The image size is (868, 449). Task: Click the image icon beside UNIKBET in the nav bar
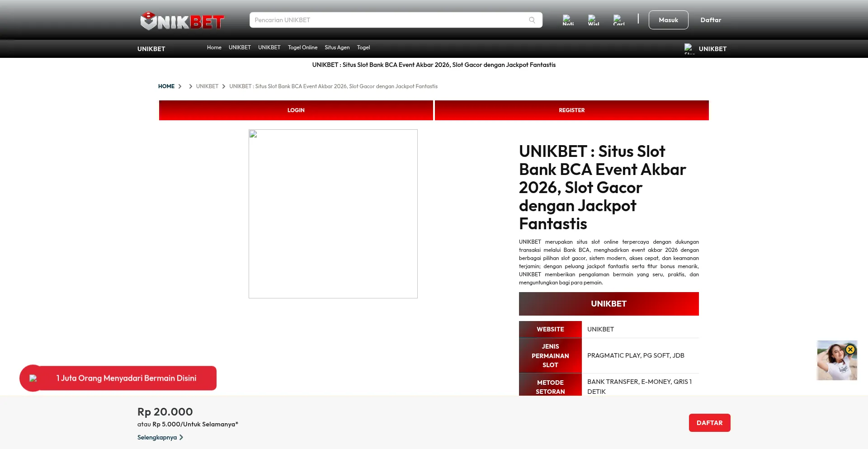(689, 48)
